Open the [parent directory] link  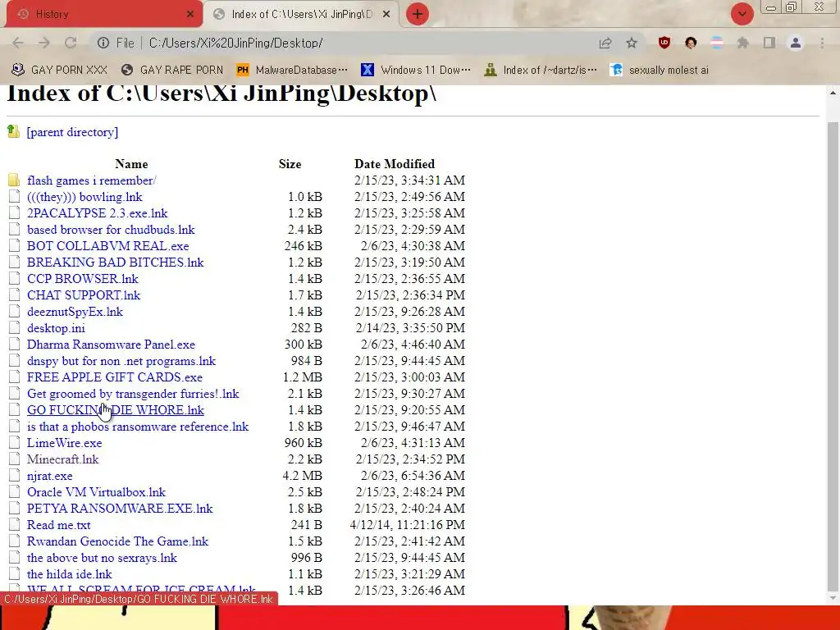tap(72, 132)
